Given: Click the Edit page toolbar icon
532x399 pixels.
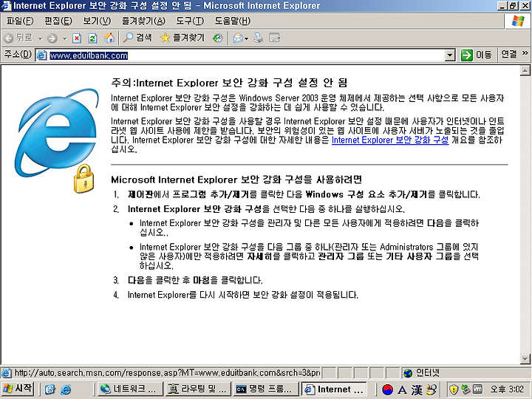Looking at the screenshot, I should pyautogui.click(x=274, y=38).
